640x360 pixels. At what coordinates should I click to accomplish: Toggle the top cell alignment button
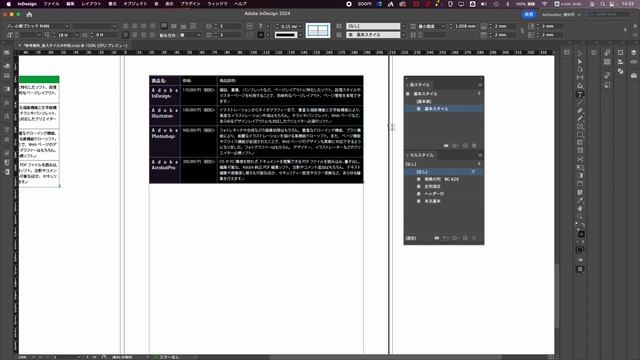[x=164, y=26]
